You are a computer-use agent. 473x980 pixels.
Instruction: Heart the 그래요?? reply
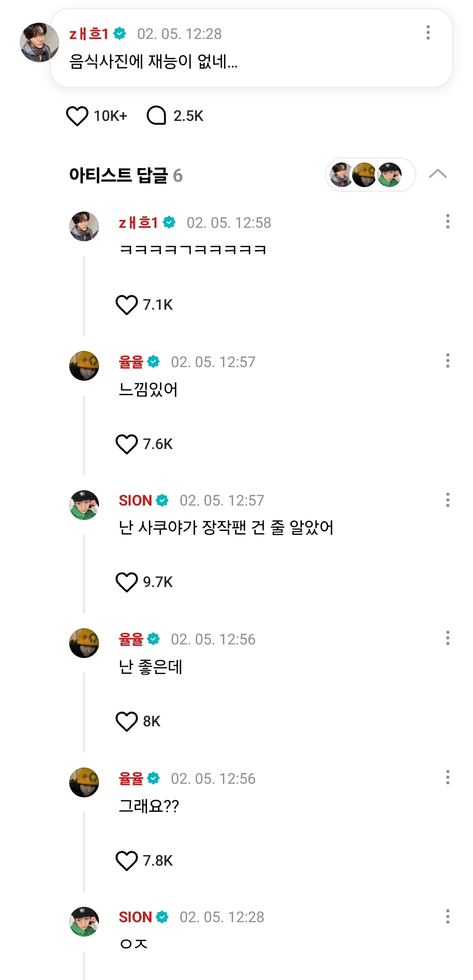coord(127,861)
